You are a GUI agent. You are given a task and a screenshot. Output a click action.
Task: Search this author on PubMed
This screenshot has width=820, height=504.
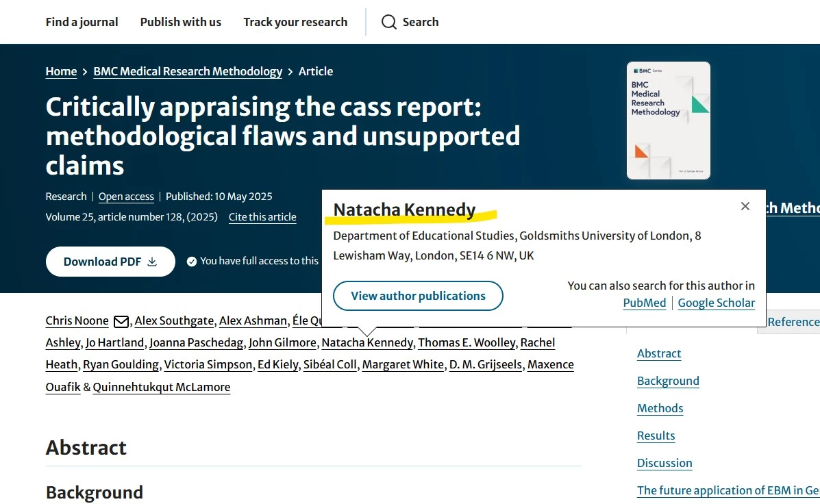click(644, 303)
